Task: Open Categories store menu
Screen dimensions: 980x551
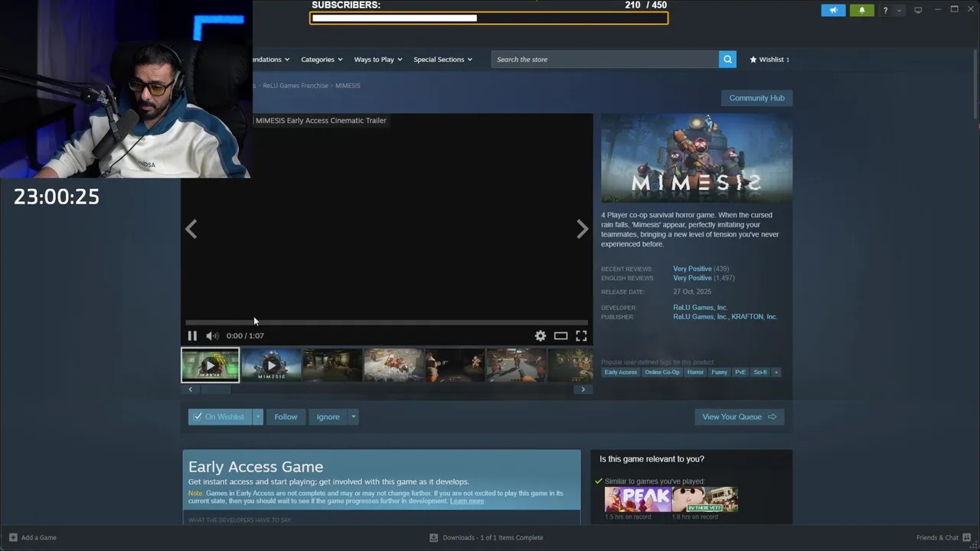Action: (322, 59)
